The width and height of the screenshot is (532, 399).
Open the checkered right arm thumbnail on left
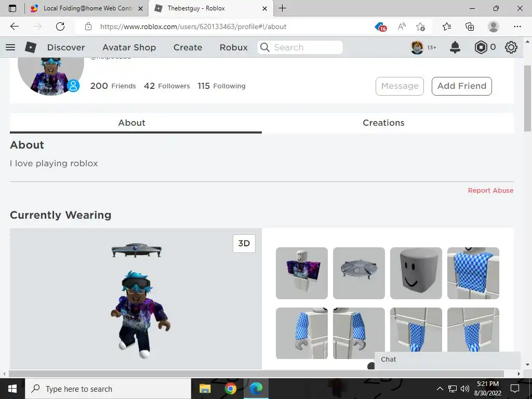click(x=302, y=333)
